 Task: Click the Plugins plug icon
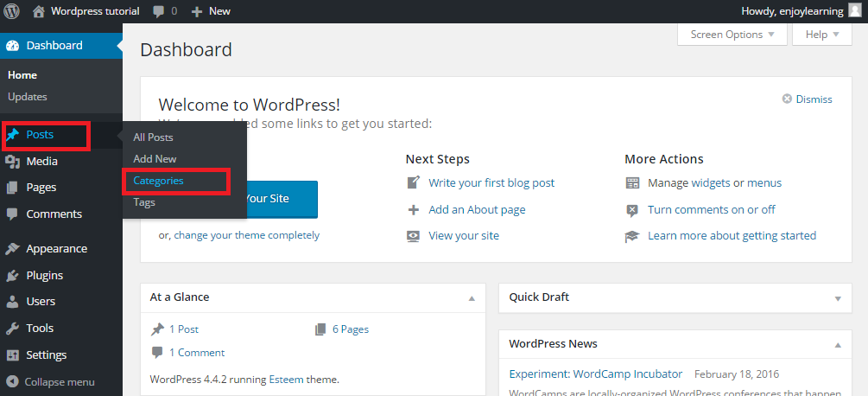12,275
